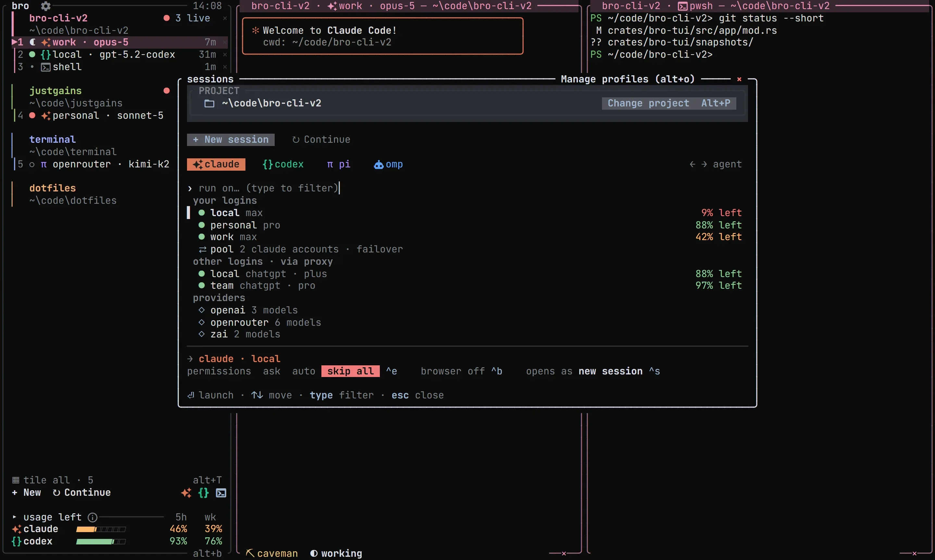Launch codex braces icon in sidebar footer
The image size is (935, 560).
point(204,493)
